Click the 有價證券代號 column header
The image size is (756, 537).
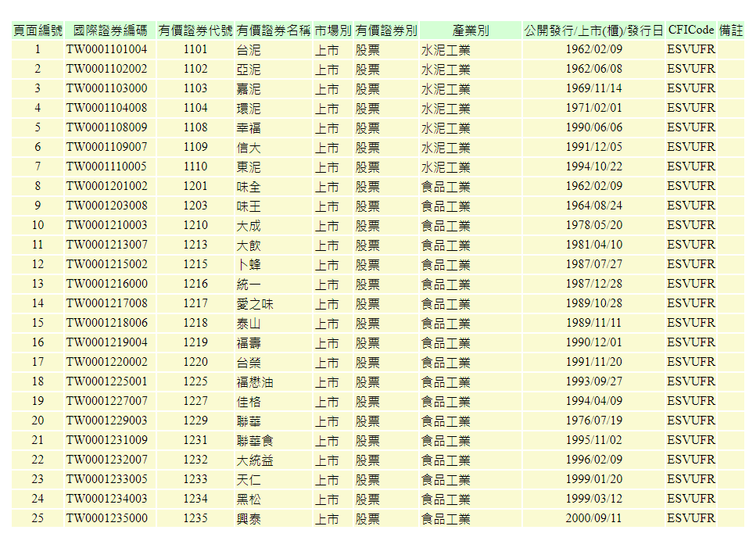tap(195, 30)
